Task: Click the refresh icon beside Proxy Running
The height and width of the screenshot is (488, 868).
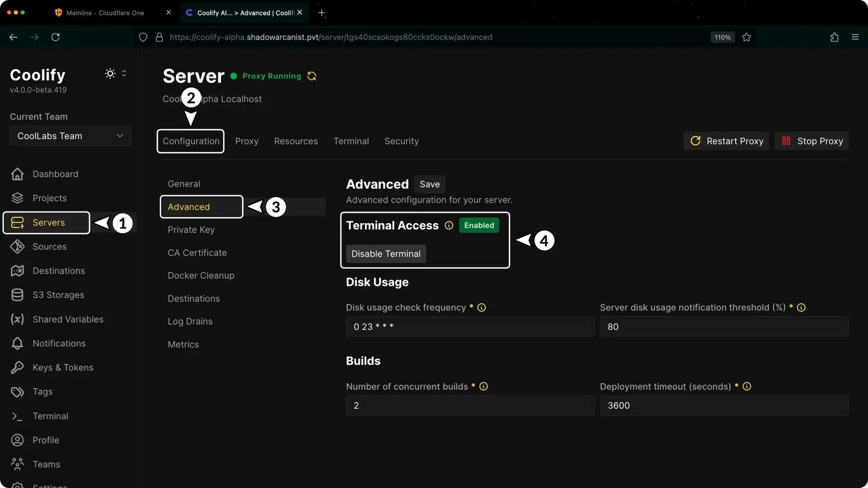Action: point(311,76)
